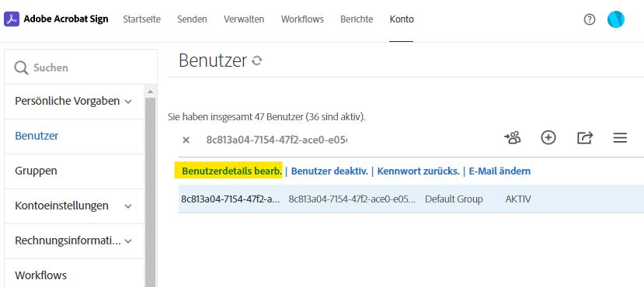Click the Suchen sidebar search field
This screenshot has width=644, height=287.
click(81, 67)
